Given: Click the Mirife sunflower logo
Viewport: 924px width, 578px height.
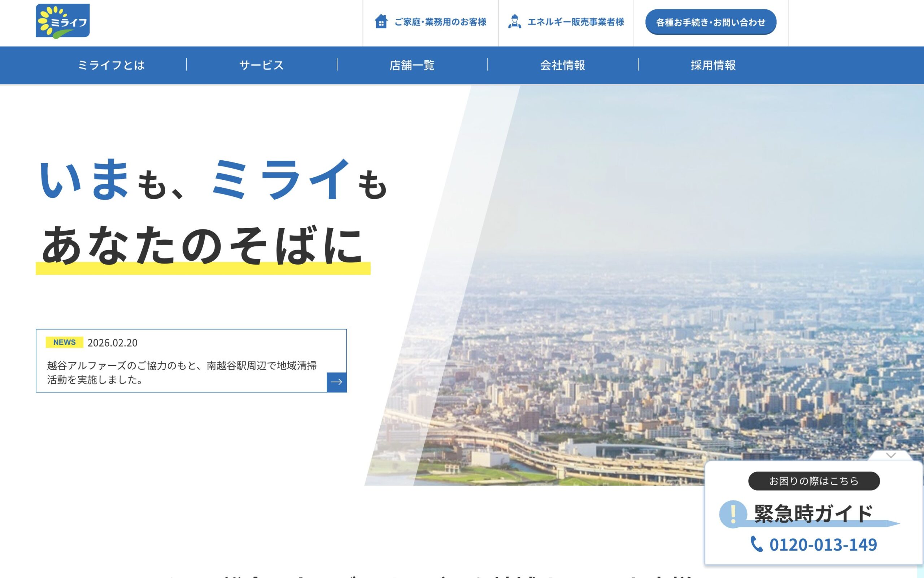Looking at the screenshot, I should point(63,21).
